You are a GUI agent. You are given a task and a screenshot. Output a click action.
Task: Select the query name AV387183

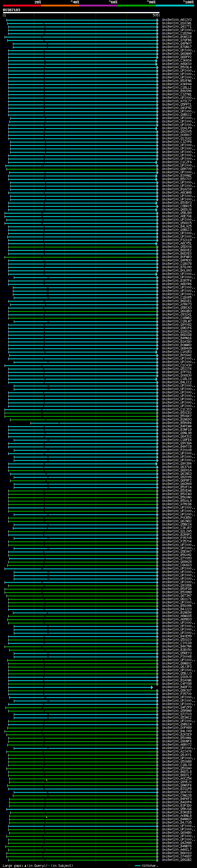click(11, 10)
